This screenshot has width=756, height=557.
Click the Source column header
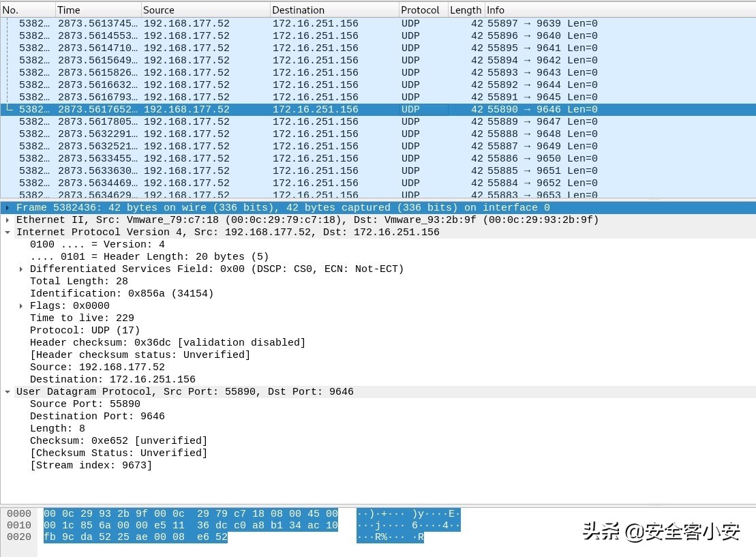[x=205, y=10]
